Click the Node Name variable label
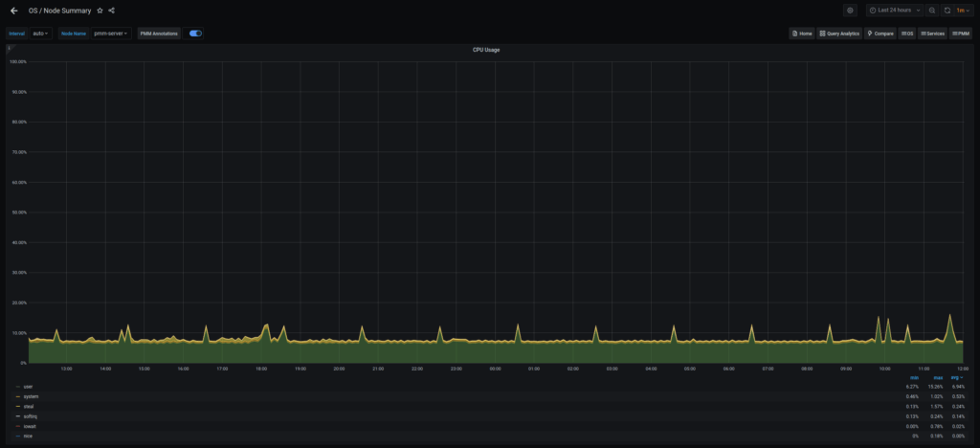Image resolution: width=980 pixels, height=448 pixels. (x=74, y=34)
